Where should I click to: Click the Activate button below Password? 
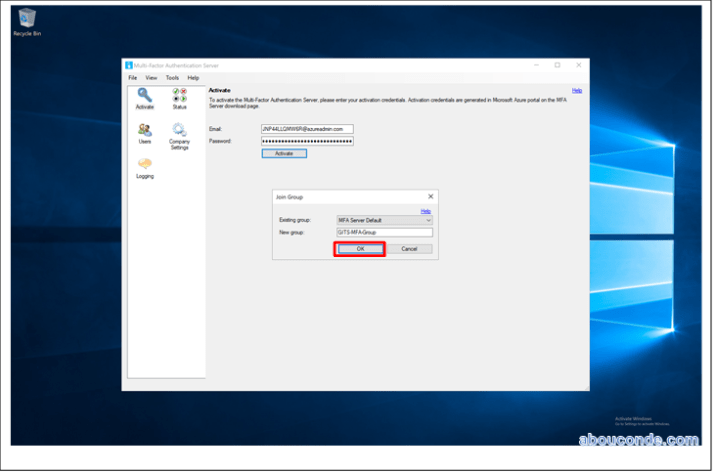[284, 153]
